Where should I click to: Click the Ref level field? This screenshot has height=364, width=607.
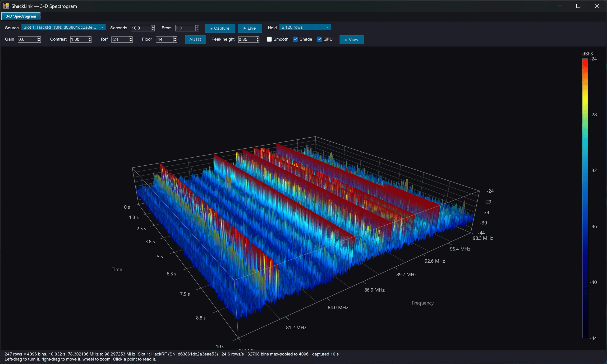(120, 39)
